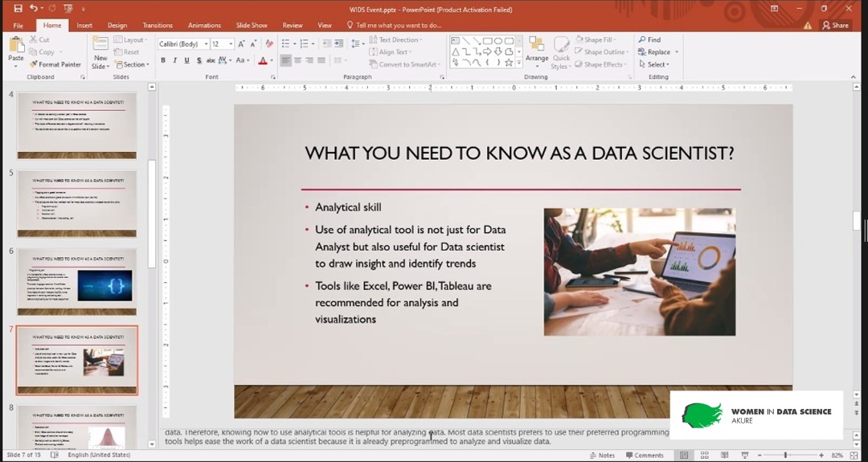Click the Save icon in the quick access toolbar

[x=18, y=8]
